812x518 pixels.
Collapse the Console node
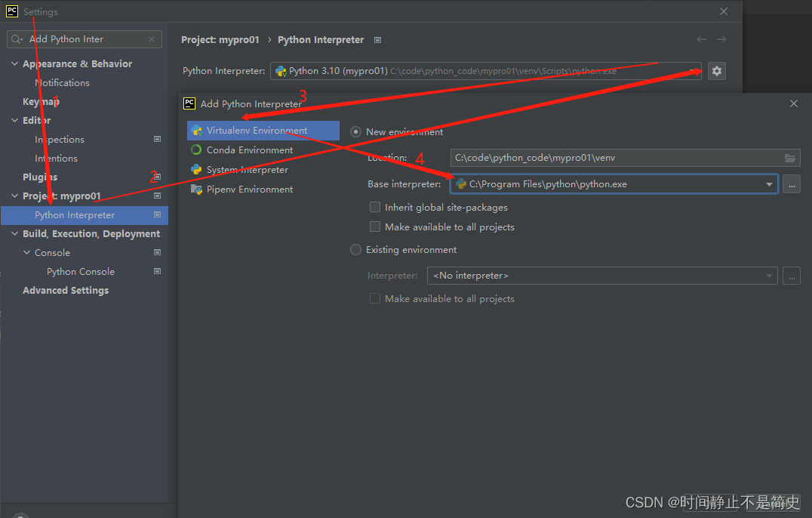coord(27,252)
